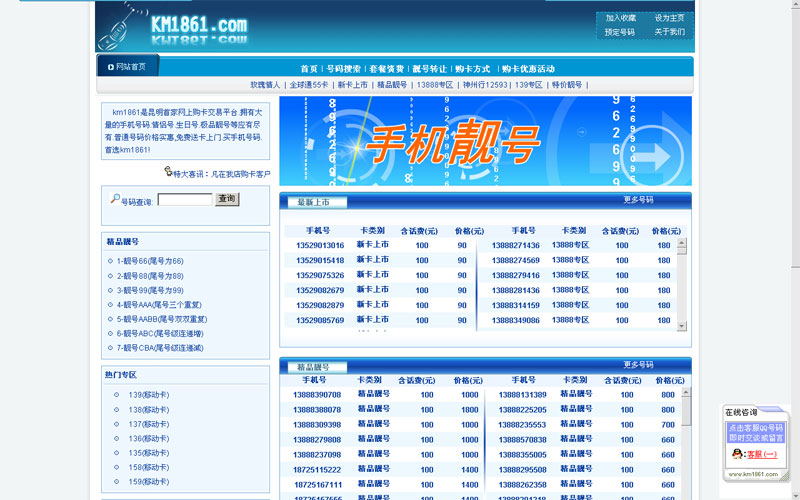Click the announcement icon before 特大喜讯
The width and height of the screenshot is (800, 500).
(166, 173)
